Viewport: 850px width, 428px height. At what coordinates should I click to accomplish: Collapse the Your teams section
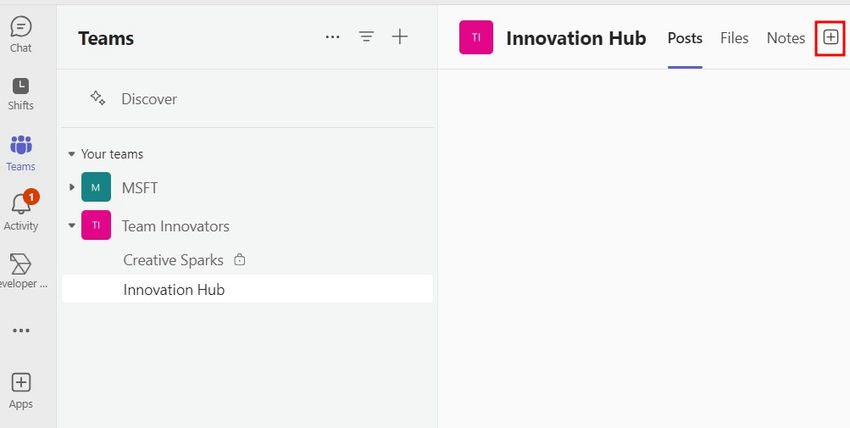point(72,155)
